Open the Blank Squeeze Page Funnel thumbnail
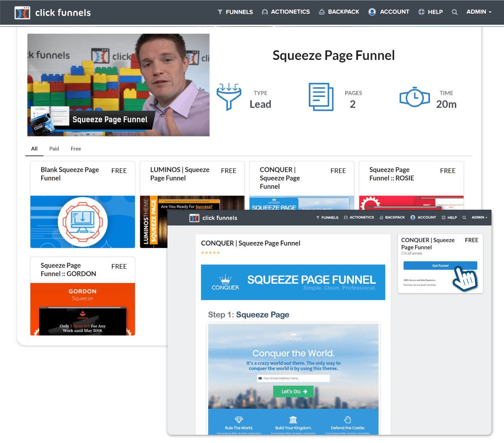Viewport: 504px width, 443px height. tap(83, 222)
